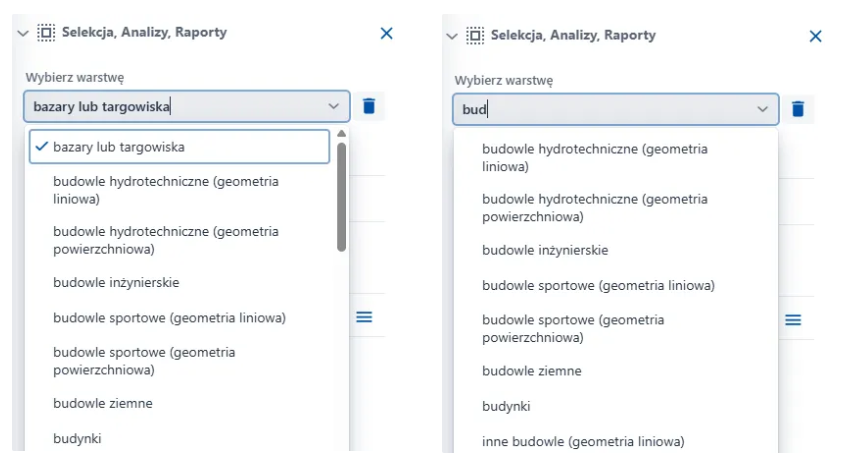Pick 'budynki' from the right filtered list
843x455 pixels.
click(x=506, y=406)
